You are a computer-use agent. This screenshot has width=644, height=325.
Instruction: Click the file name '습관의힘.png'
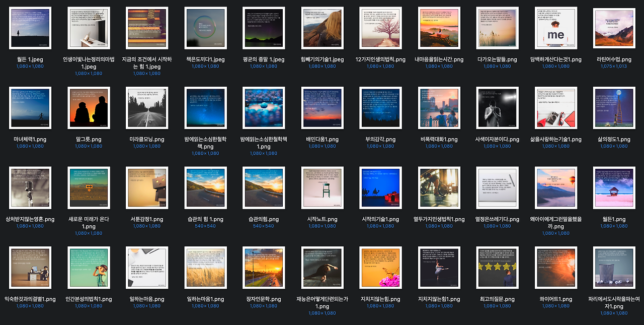264,219
